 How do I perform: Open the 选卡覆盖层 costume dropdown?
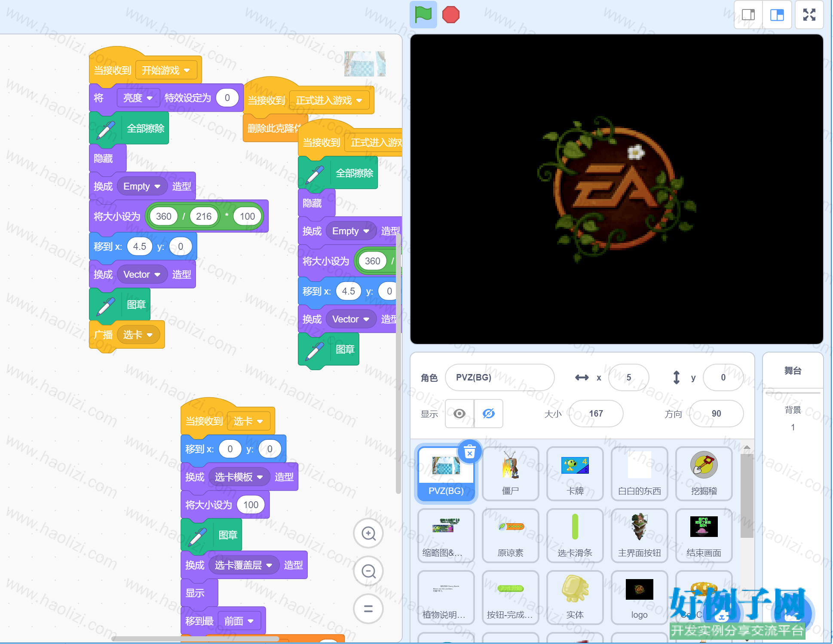(244, 565)
